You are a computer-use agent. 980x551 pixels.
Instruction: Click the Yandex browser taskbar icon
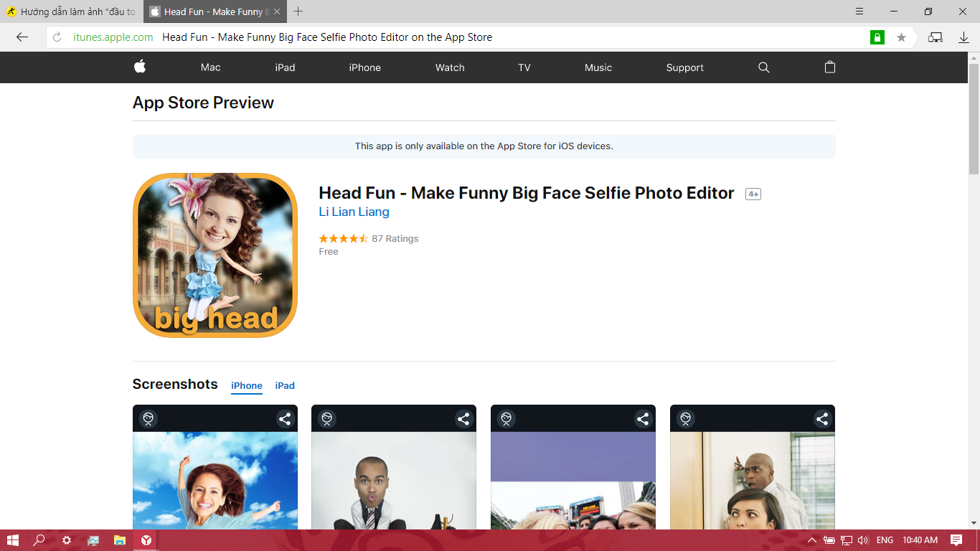[x=146, y=540]
